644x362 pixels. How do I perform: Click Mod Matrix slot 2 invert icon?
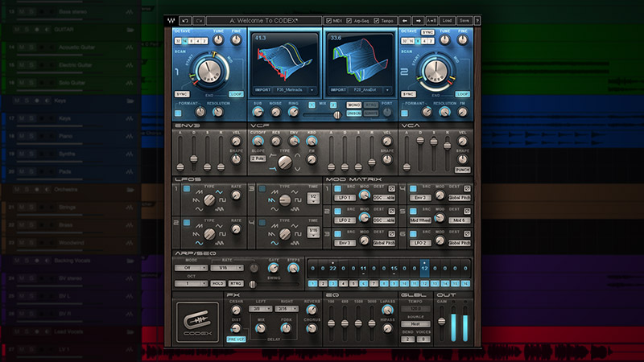[391, 211]
